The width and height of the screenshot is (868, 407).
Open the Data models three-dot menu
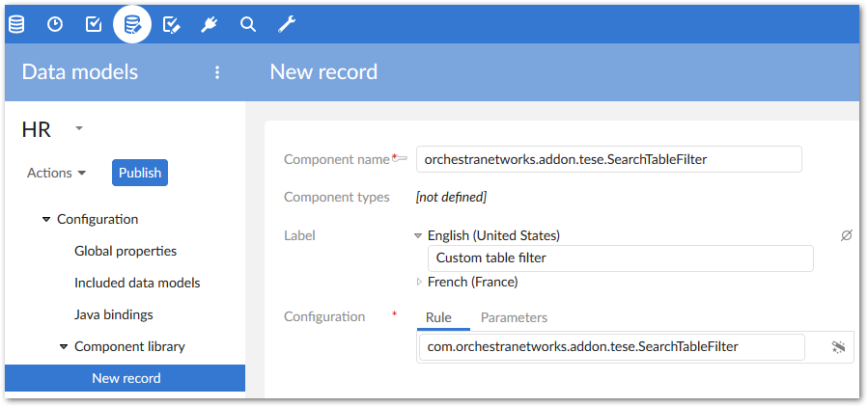tap(217, 72)
